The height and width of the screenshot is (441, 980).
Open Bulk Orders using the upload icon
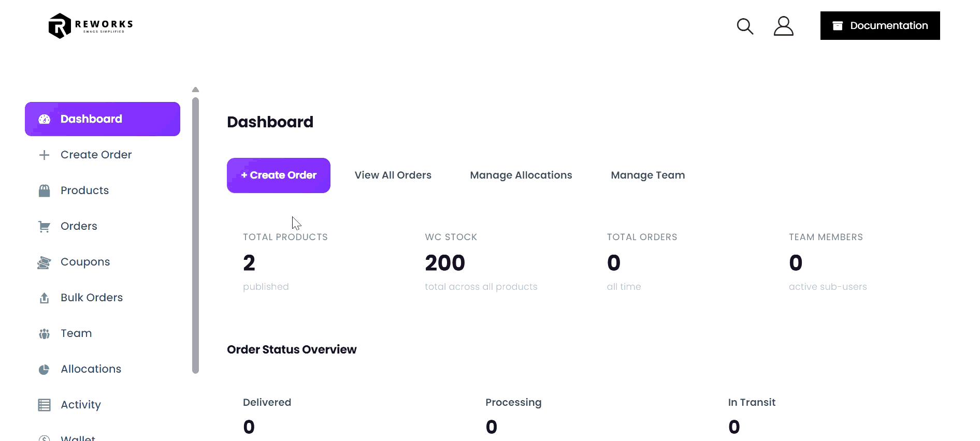[x=44, y=297]
